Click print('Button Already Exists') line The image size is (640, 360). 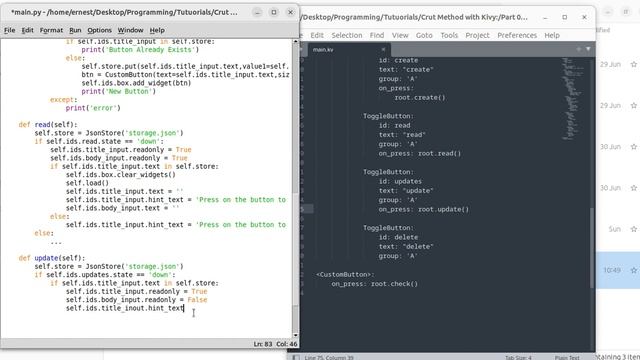pyautogui.click(x=140, y=49)
